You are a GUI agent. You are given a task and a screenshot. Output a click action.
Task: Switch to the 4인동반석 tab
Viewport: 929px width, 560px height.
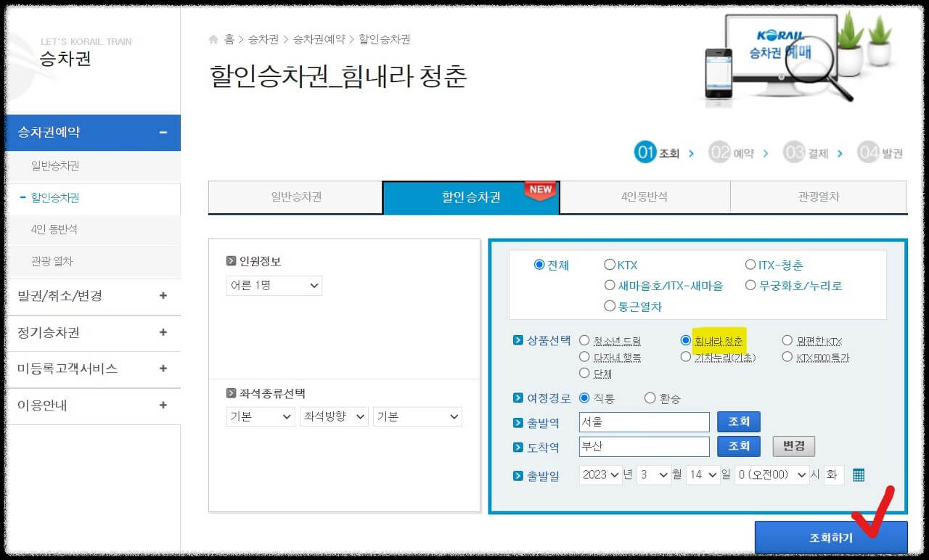(x=644, y=197)
